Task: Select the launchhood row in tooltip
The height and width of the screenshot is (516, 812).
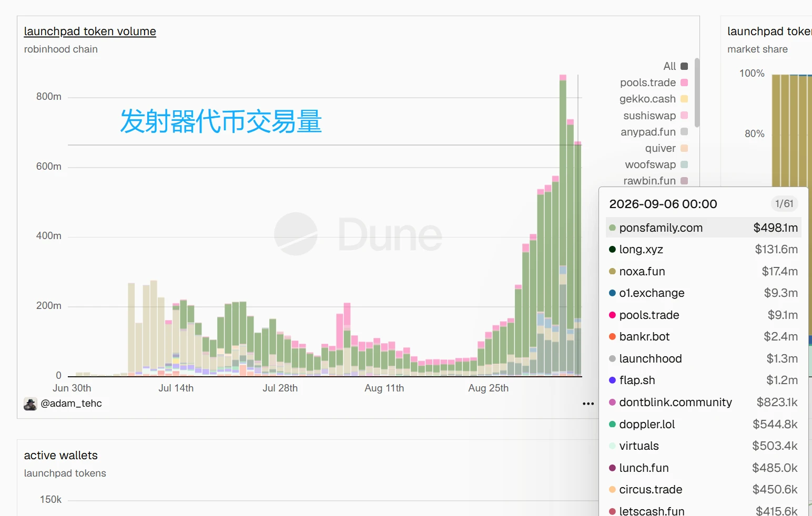Action: (x=703, y=358)
